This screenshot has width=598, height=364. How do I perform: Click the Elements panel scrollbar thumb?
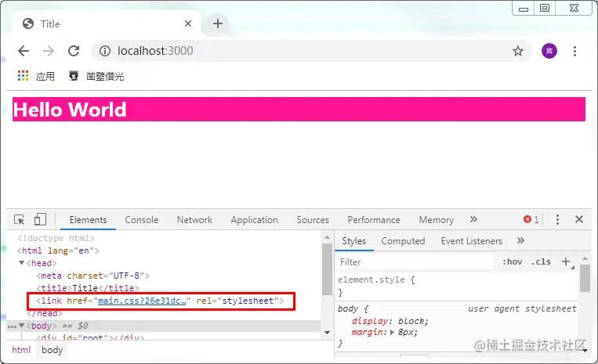pos(327,268)
